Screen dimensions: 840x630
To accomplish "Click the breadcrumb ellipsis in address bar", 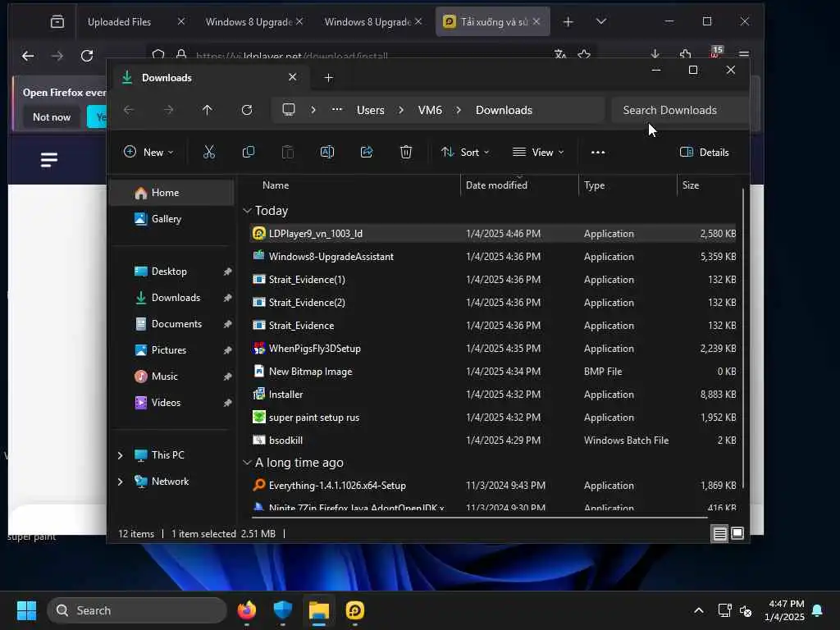I will pos(337,110).
